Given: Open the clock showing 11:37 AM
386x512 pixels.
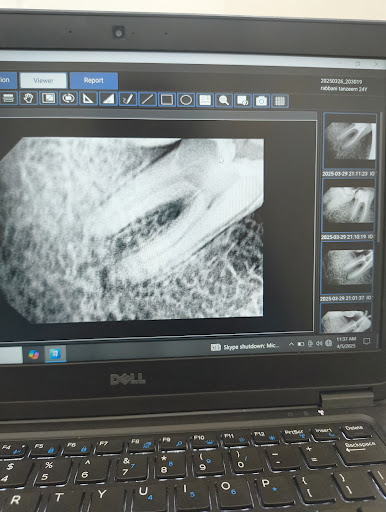Looking at the screenshot, I should tap(346, 342).
